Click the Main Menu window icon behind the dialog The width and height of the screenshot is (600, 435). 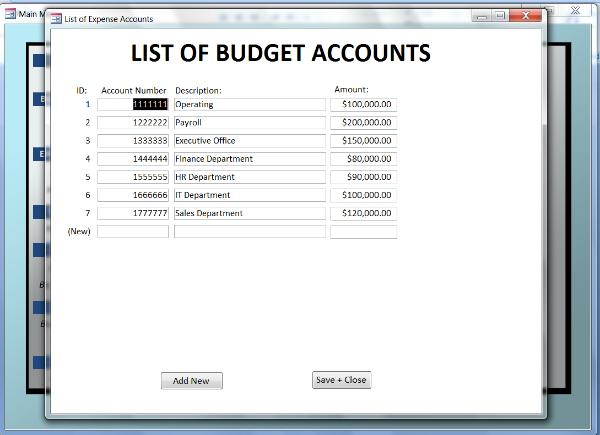coord(10,14)
